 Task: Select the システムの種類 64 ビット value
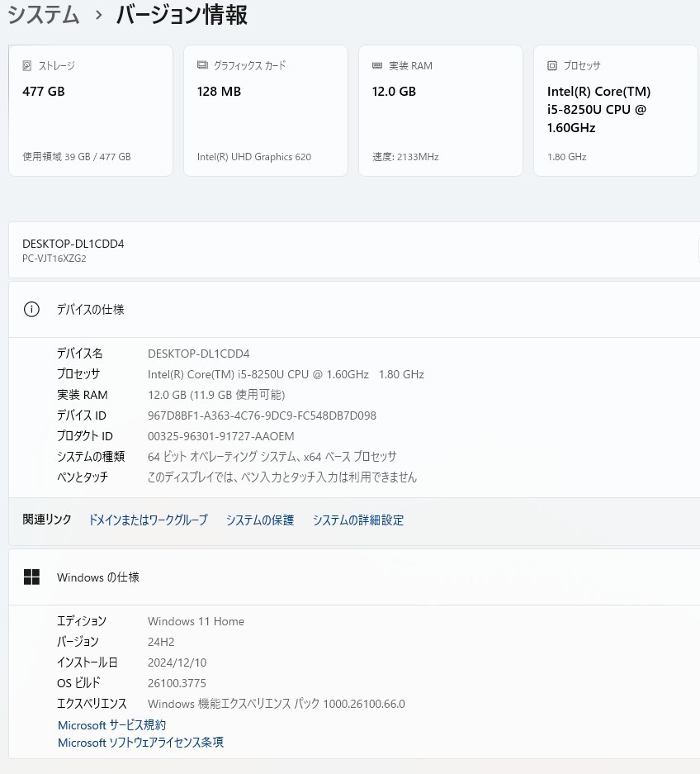click(x=272, y=457)
